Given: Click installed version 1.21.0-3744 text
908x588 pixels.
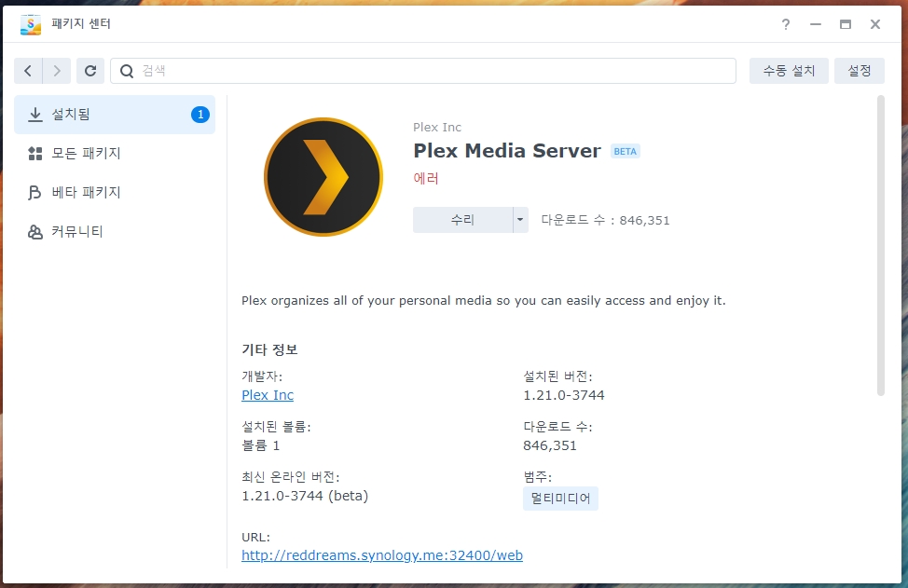Looking at the screenshot, I should tap(563, 395).
